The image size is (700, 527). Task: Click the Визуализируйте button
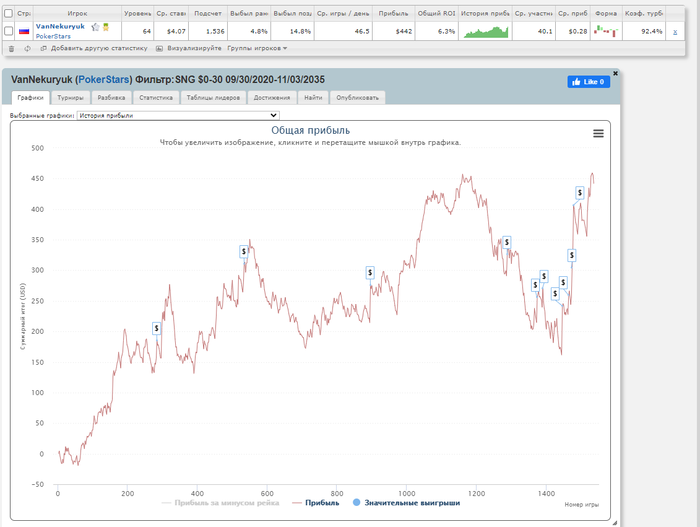click(194, 48)
